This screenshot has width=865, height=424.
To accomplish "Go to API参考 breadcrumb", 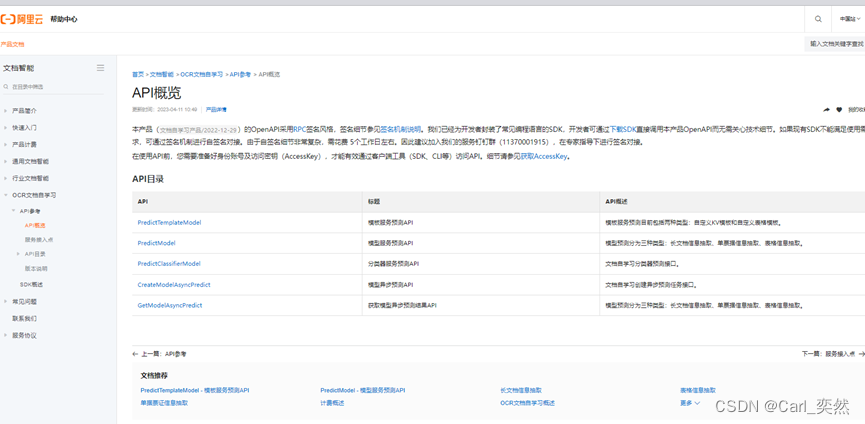I will (240, 74).
